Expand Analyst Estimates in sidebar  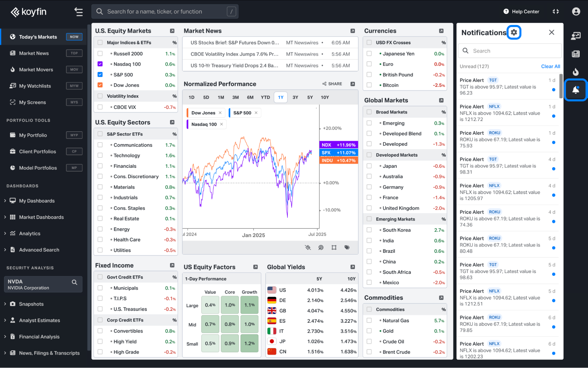pos(5,320)
